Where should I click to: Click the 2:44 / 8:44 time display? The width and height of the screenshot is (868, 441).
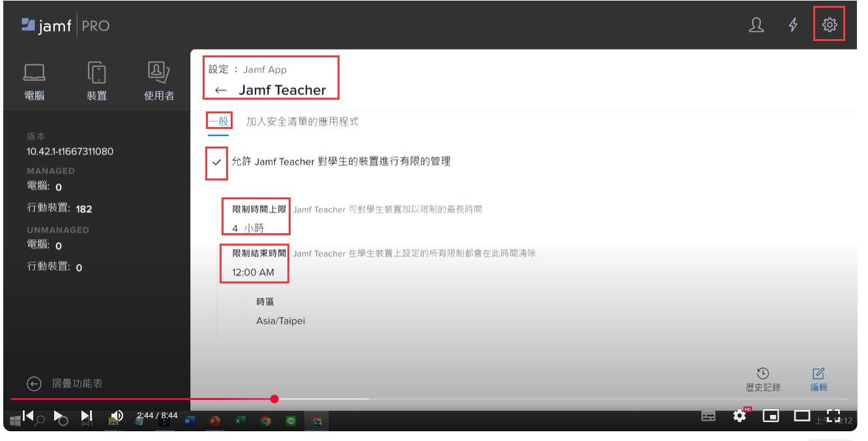point(157,416)
